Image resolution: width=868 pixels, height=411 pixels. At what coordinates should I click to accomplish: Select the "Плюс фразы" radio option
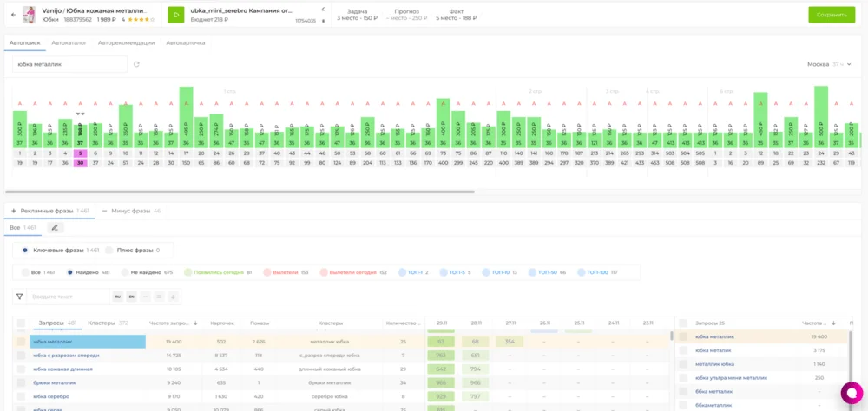coord(109,250)
